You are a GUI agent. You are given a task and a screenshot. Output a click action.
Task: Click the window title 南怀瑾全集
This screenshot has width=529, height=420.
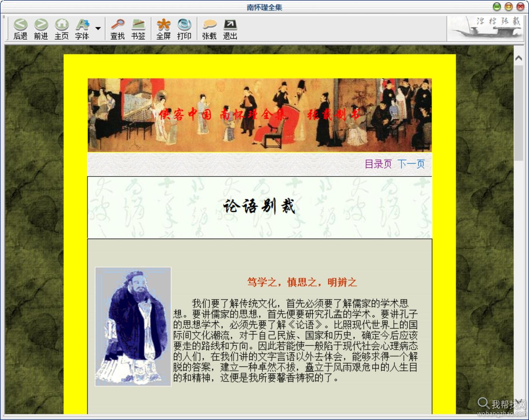pos(264,7)
